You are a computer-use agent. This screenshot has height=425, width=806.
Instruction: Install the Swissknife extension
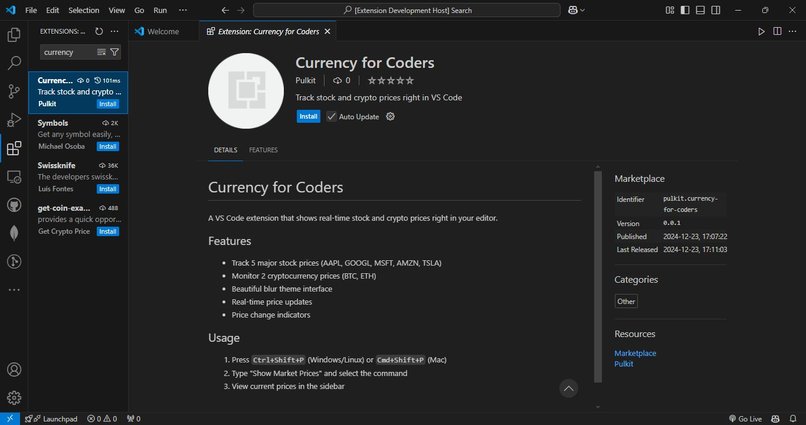click(x=108, y=189)
